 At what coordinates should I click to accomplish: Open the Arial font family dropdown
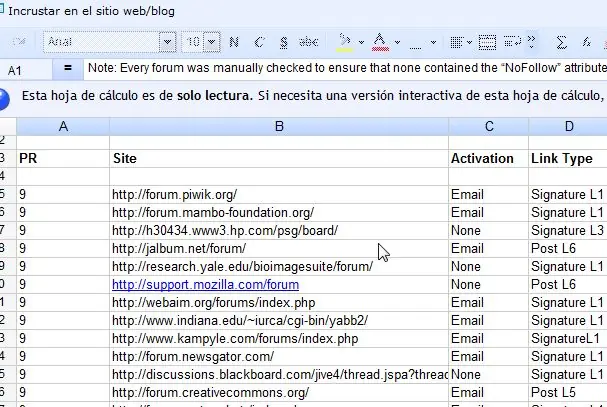(x=168, y=42)
